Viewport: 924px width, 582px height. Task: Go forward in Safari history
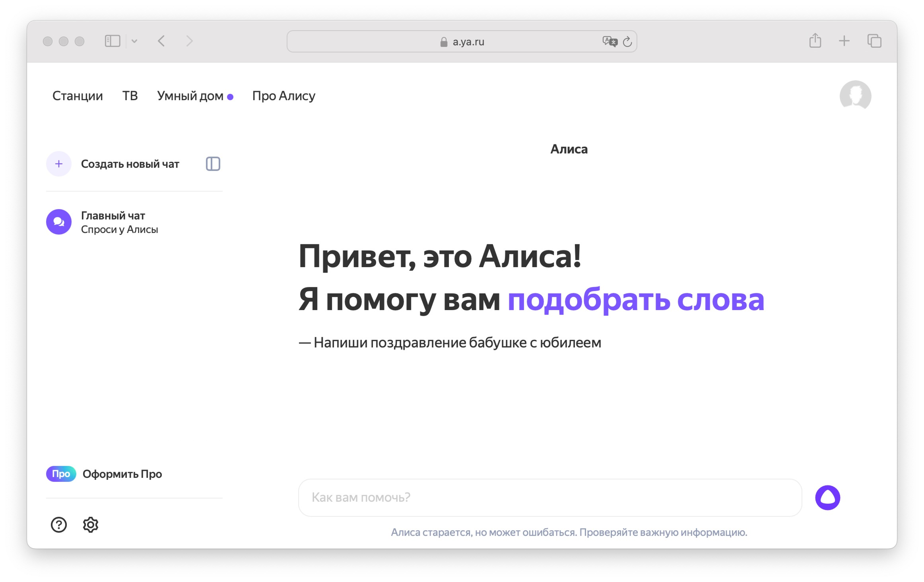pos(190,41)
